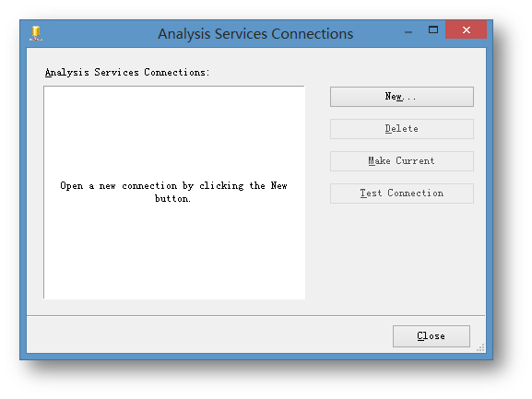This screenshot has height=399, width=532.
Task: Select the Test Connection button
Action: click(402, 194)
